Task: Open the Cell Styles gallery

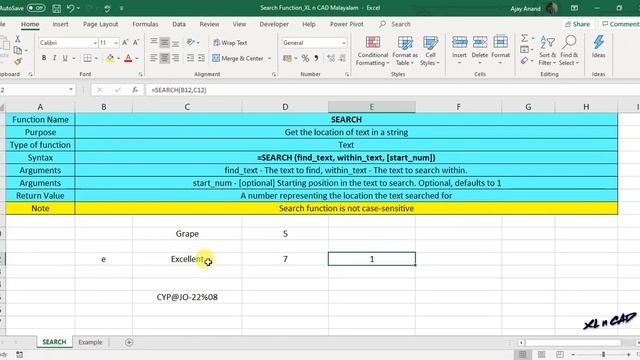Action: pos(430,51)
